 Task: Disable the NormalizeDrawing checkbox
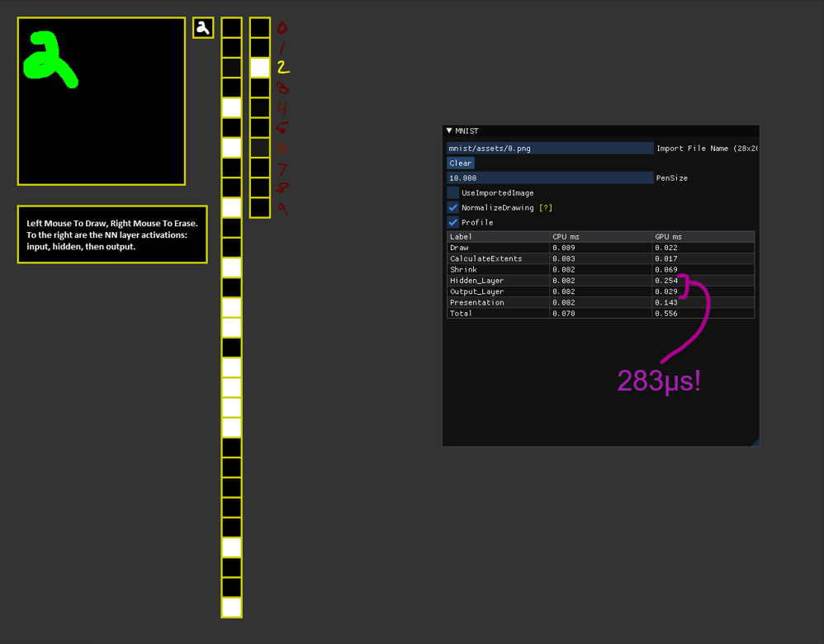coord(452,207)
